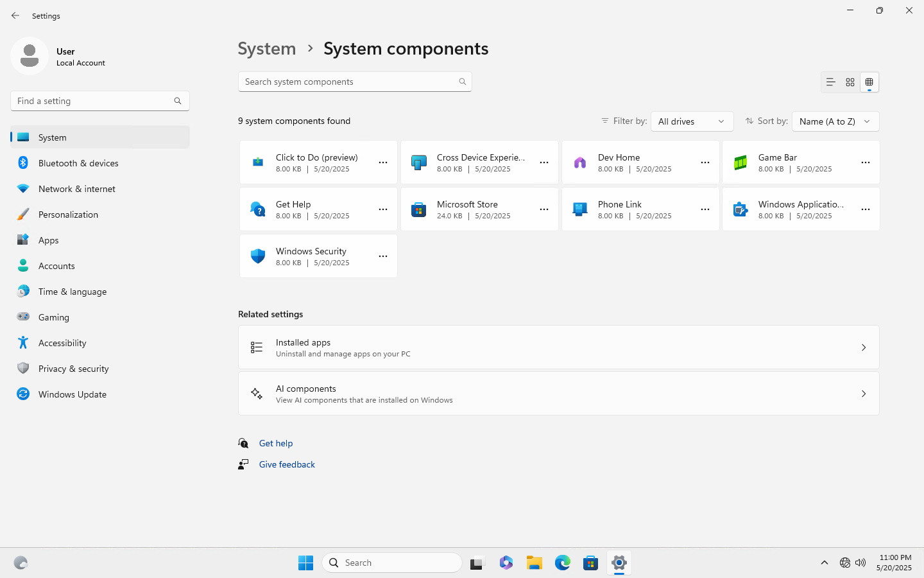Image resolution: width=924 pixels, height=578 pixels.
Task: Switch to list view layout
Action: [830, 82]
